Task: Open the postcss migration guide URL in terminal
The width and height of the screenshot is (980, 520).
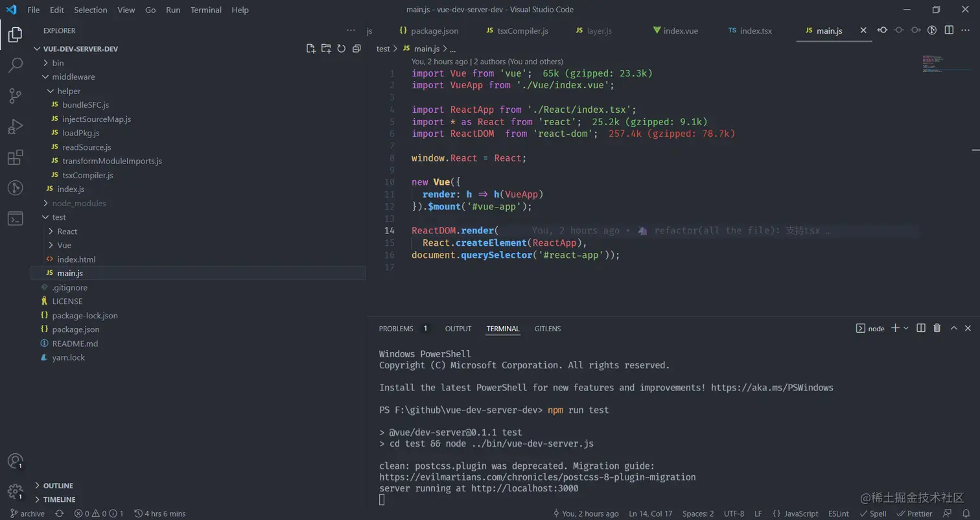Action: click(537, 477)
